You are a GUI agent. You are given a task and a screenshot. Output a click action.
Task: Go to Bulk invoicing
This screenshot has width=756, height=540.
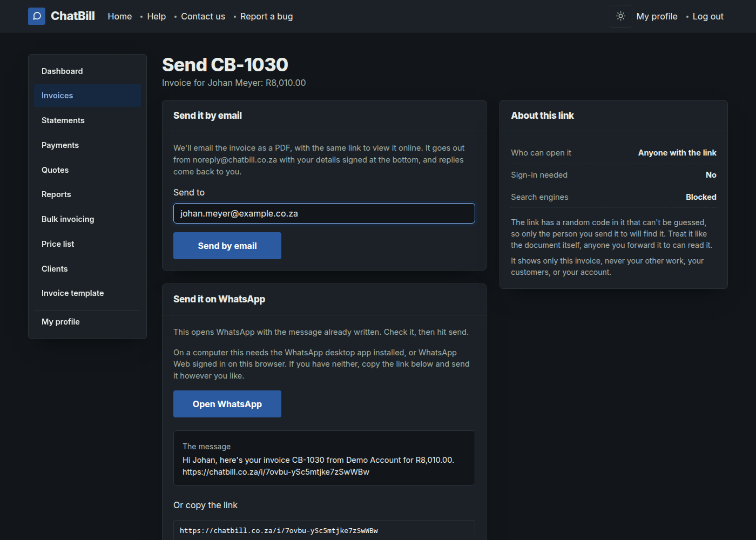tap(87, 219)
